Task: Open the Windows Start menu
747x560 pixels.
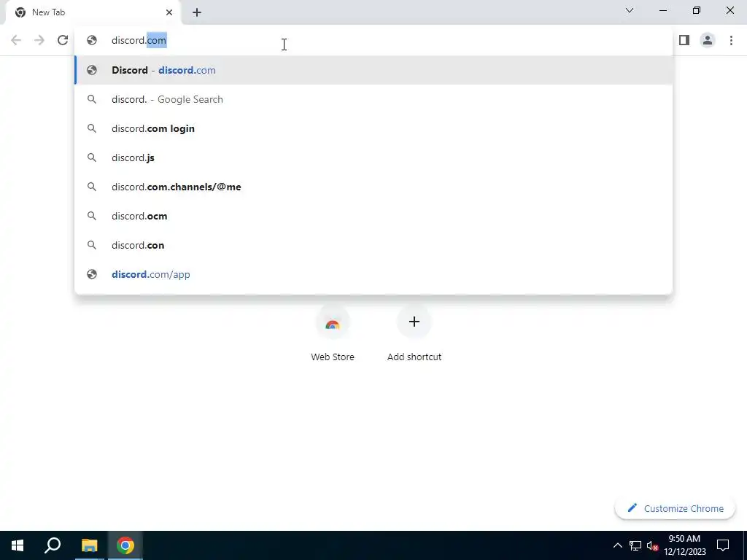Action: [18, 545]
